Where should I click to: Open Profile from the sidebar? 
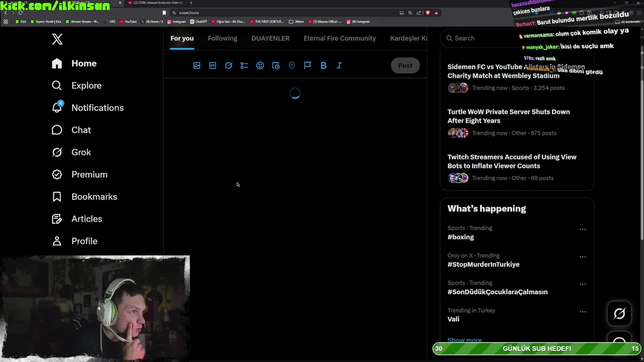(74, 241)
